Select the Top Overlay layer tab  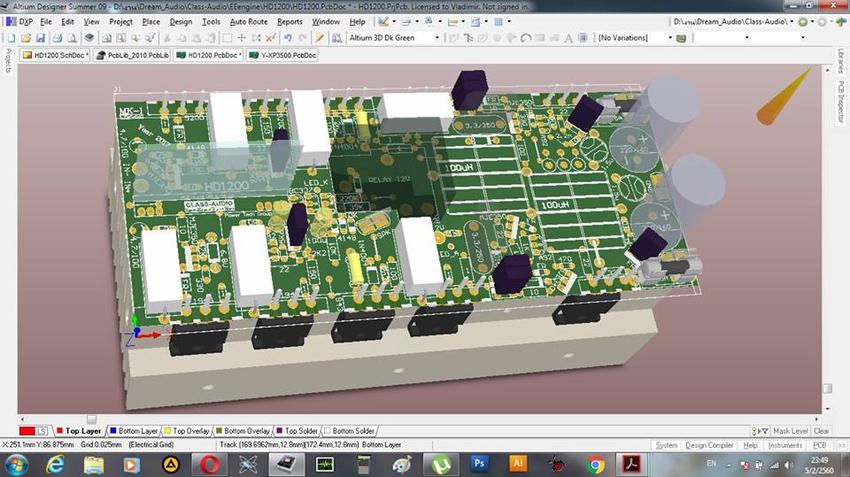click(x=186, y=431)
